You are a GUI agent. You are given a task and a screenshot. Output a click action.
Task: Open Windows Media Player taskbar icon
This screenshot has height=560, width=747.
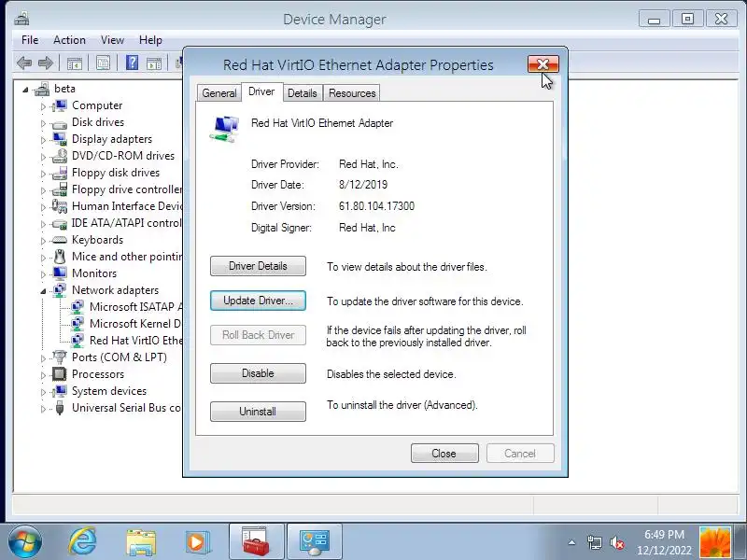[x=198, y=542]
